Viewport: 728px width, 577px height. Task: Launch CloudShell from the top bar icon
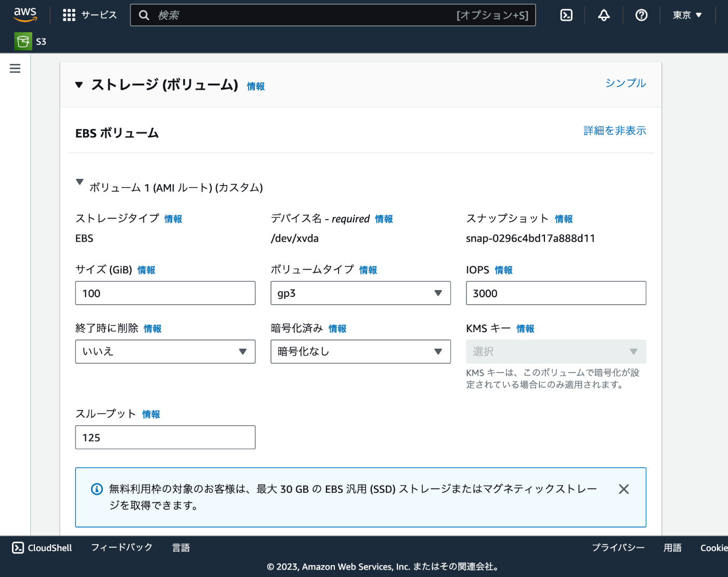point(566,15)
